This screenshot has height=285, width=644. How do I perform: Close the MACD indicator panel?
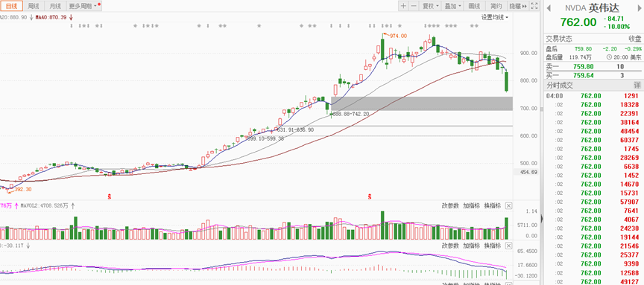click(508, 246)
